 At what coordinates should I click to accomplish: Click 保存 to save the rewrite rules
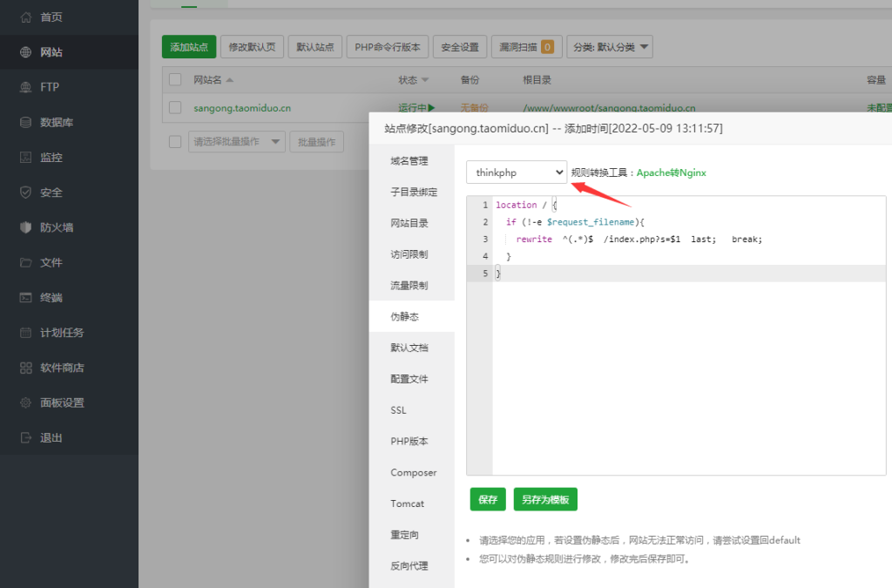click(487, 499)
